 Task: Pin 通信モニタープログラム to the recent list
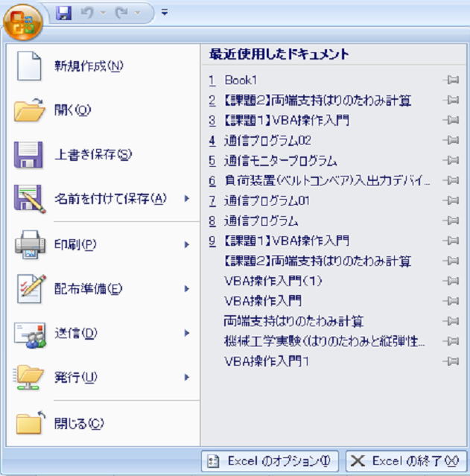tap(451, 160)
